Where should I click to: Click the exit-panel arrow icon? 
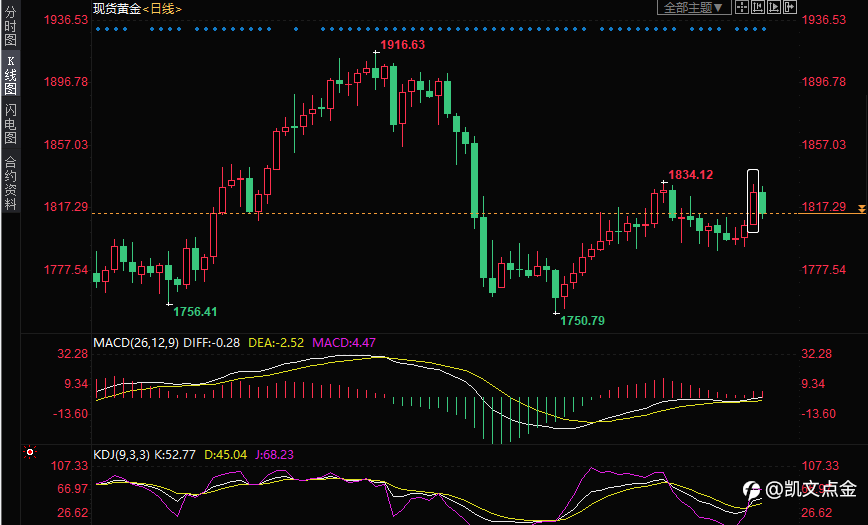tap(789, 7)
